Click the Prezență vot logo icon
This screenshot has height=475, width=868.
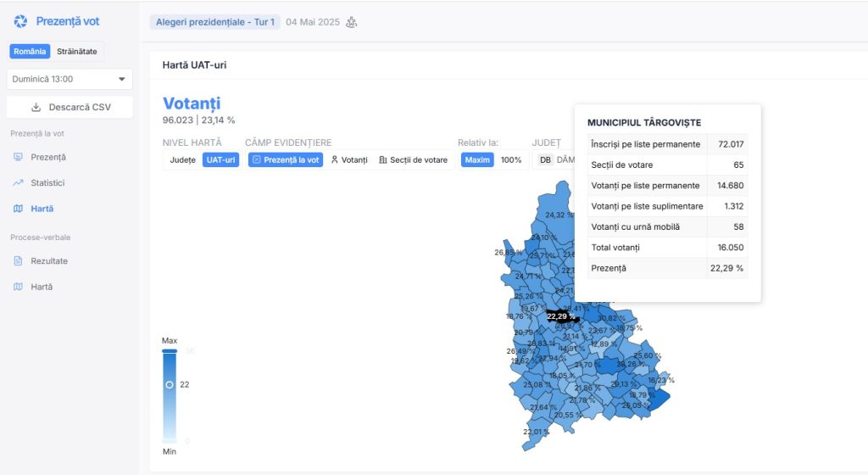coord(20,21)
